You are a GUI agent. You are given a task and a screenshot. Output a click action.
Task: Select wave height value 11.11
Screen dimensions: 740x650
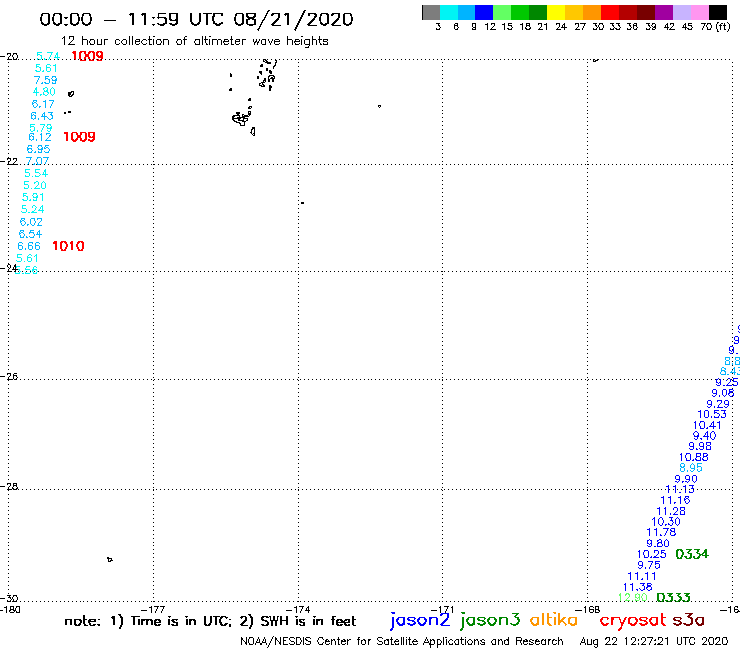(642, 576)
